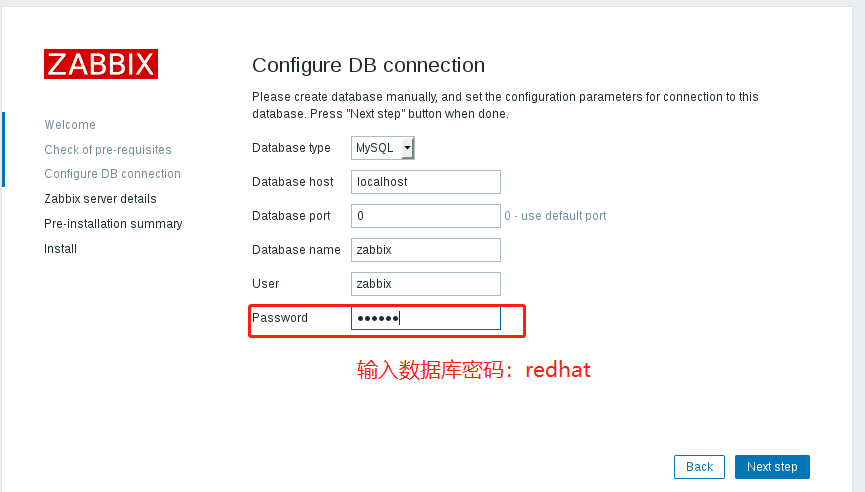
Task: Click the Database type label
Action: coord(291,148)
